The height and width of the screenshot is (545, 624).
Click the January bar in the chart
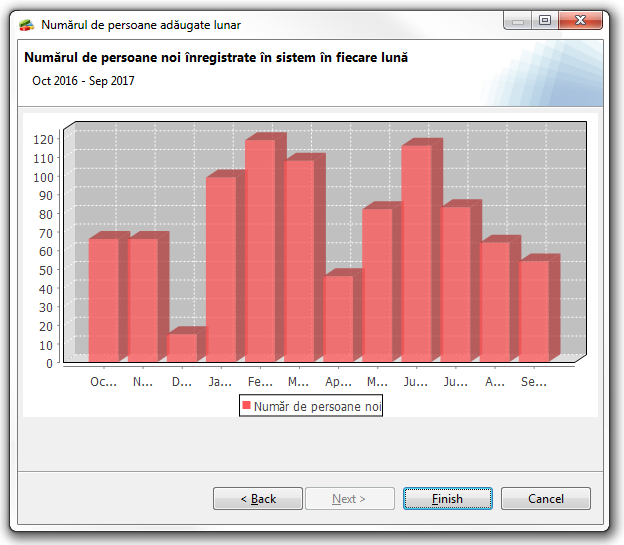221,268
